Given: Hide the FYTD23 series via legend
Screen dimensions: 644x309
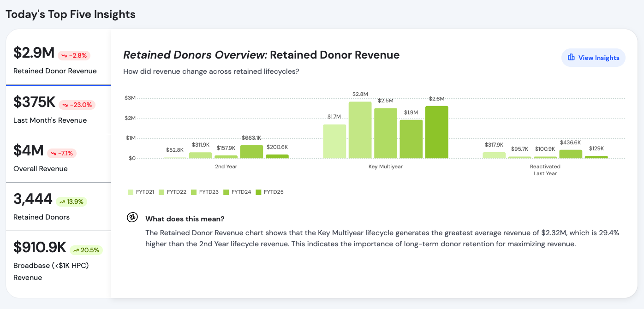Looking at the screenshot, I should click(x=205, y=192).
